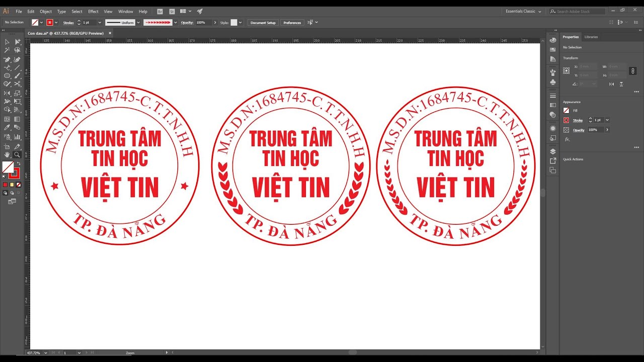644x362 pixels.
Task: Select the Zoom magnifier tool
Action: pos(18,154)
